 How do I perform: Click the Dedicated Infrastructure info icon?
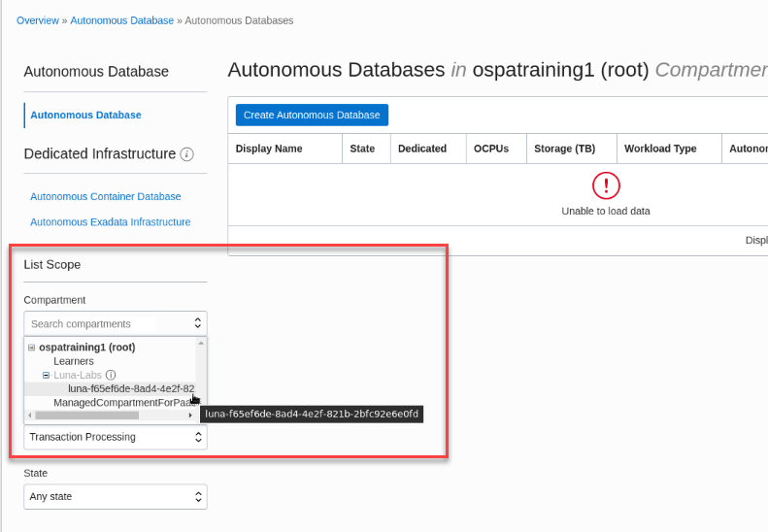tap(187, 154)
